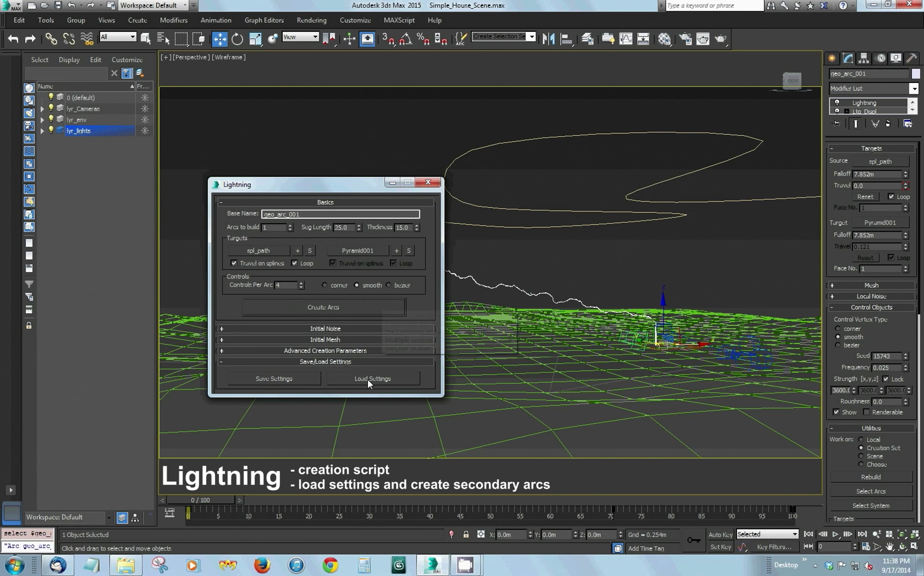The image size is (924, 576).
Task: Toggle selection lock icon in status bar
Action: click(466, 534)
